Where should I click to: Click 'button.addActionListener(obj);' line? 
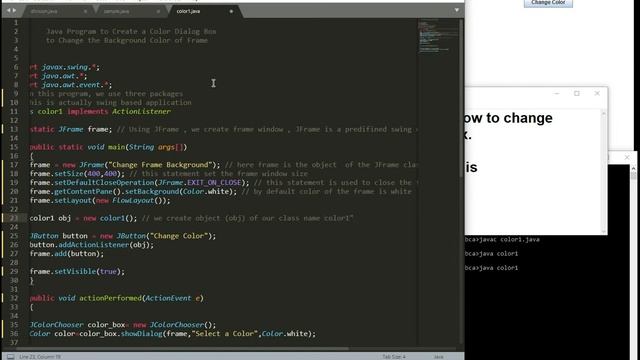point(91,245)
